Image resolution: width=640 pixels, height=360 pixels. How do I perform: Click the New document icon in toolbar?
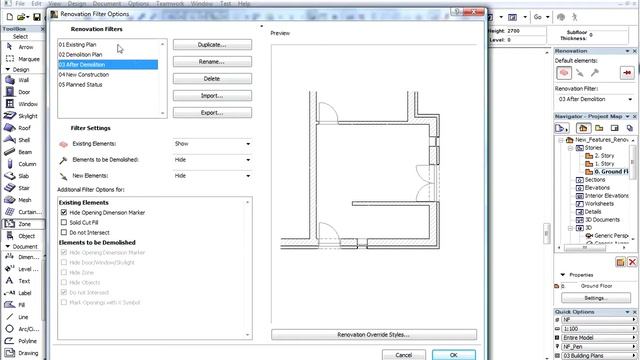[10, 17]
